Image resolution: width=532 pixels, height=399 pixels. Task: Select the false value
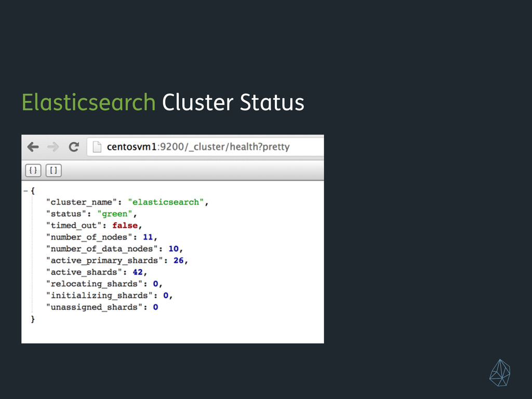(x=125, y=225)
